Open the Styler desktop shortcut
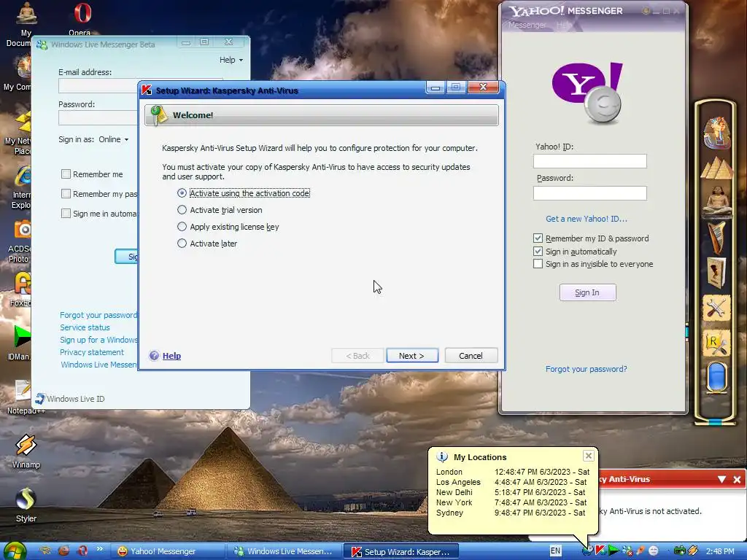This screenshot has height=560, width=747. click(26, 505)
